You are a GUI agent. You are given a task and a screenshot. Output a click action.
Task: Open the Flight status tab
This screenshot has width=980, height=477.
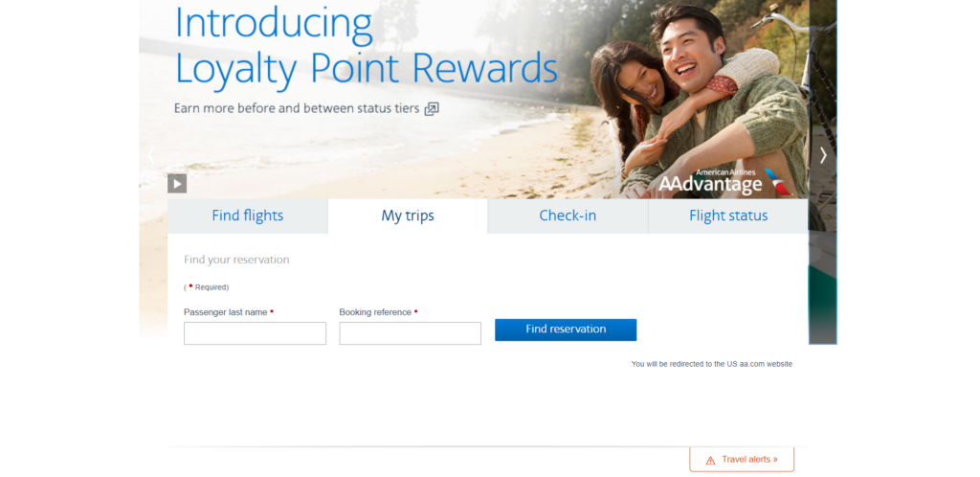click(x=728, y=216)
